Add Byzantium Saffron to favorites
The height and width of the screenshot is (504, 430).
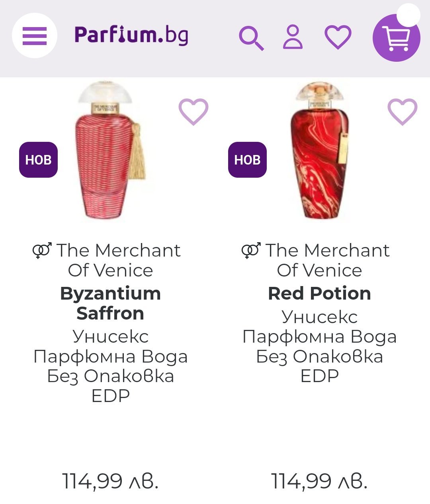pos(193,112)
